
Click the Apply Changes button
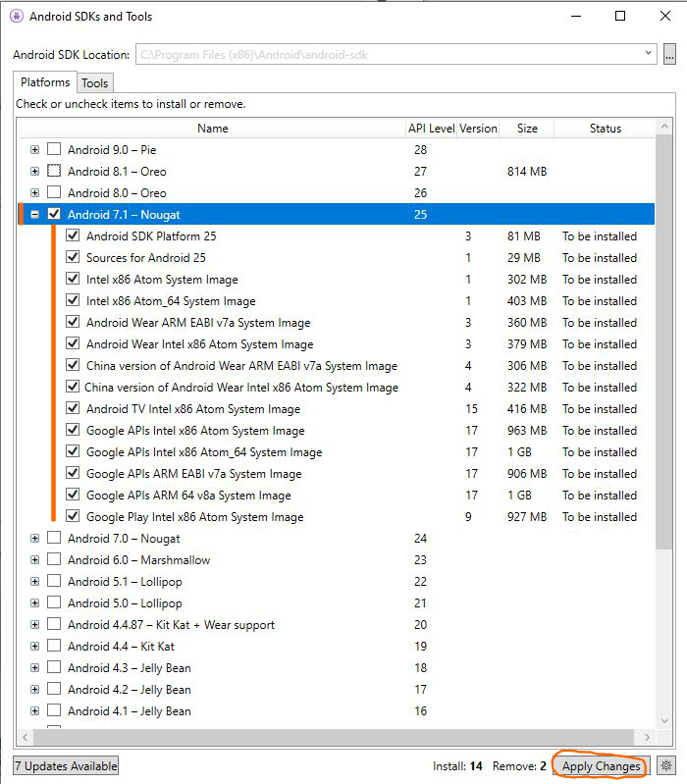click(601, 766)
